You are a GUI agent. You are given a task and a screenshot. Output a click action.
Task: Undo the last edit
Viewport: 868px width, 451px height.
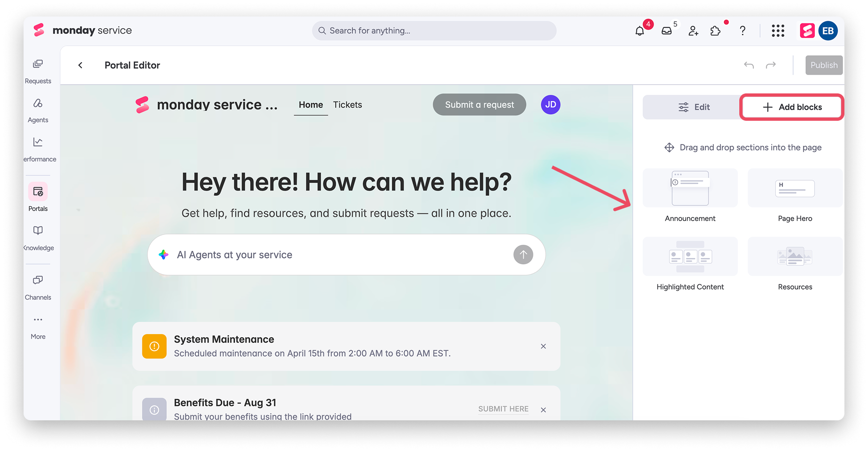click(x=749, y=65)
